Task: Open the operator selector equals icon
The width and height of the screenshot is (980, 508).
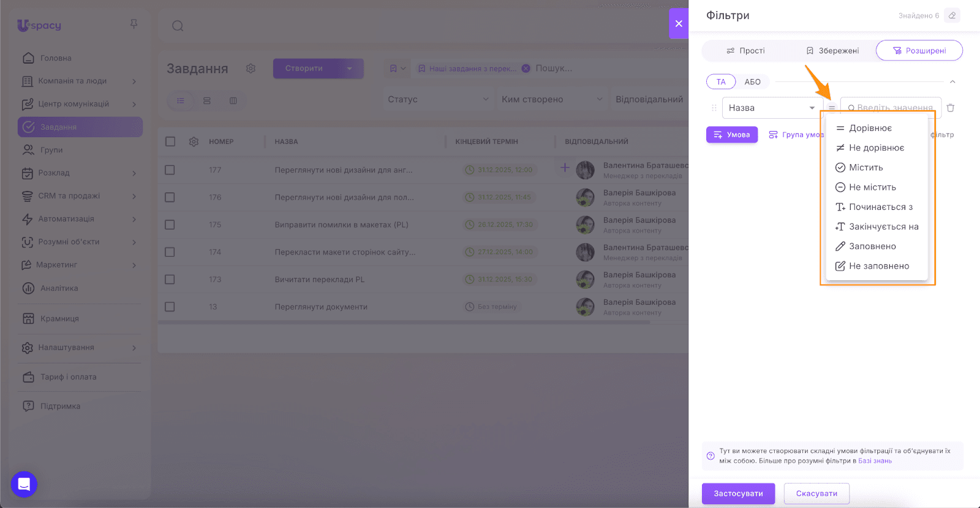Action: [832, 108]
